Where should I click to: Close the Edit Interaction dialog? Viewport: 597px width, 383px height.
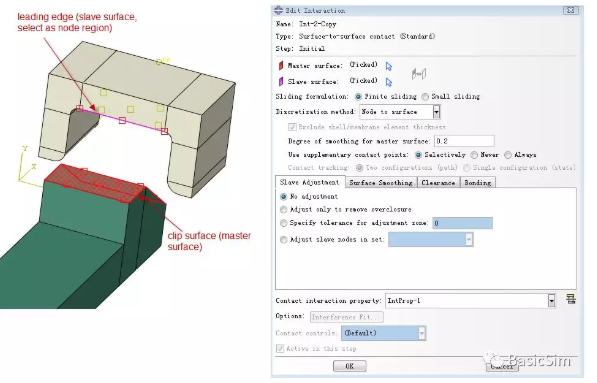click(570, 10)
